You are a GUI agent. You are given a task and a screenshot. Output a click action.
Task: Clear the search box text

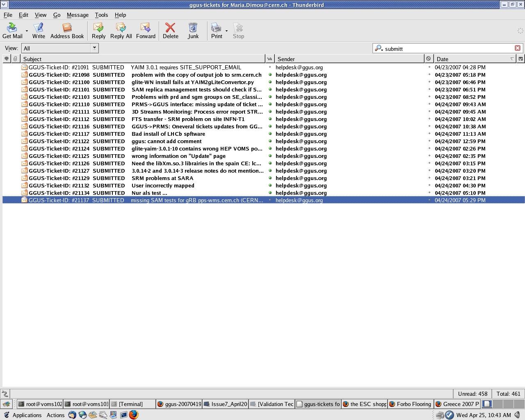pyautogui.click(x=518, y=48)
